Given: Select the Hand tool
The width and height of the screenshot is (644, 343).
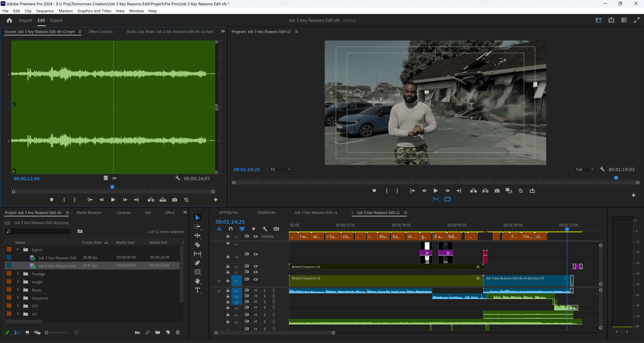Looking at the screenshot, I should tap(197, 281).
